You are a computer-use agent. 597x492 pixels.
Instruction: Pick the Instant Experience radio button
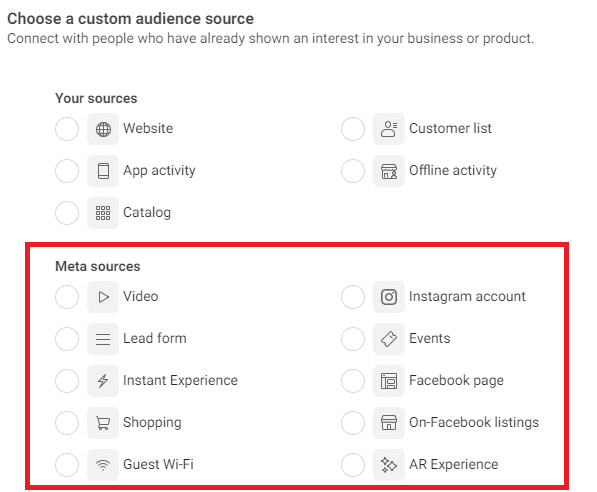coord(67,381)
